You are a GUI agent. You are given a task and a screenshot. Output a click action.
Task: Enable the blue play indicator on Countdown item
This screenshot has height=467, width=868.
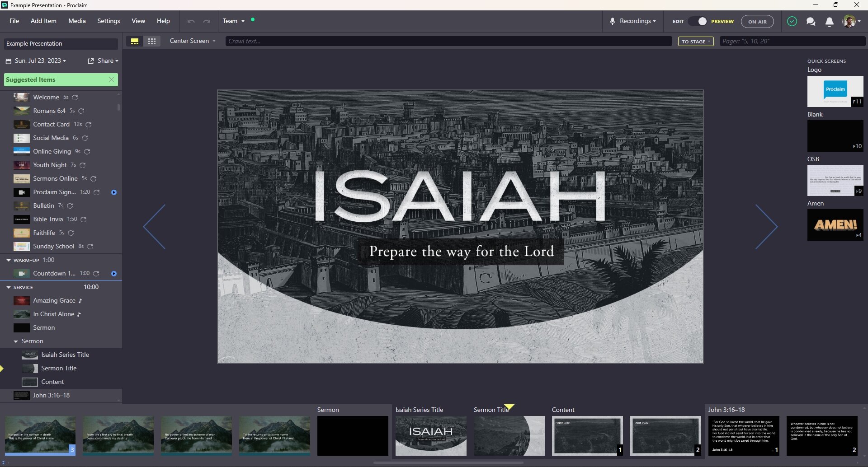(x=114, y=274)
